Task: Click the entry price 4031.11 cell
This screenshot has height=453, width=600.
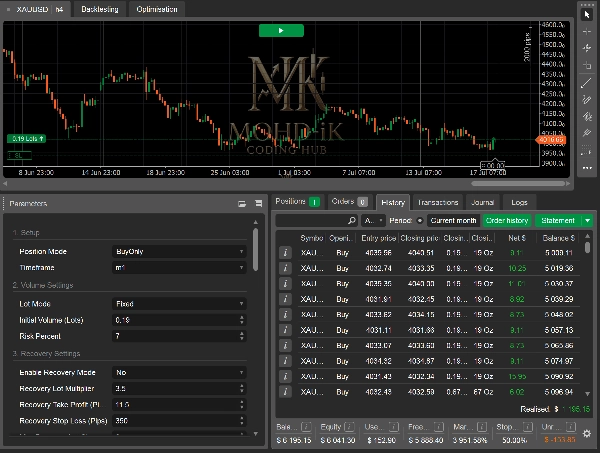Action: (x=378, y=330)
